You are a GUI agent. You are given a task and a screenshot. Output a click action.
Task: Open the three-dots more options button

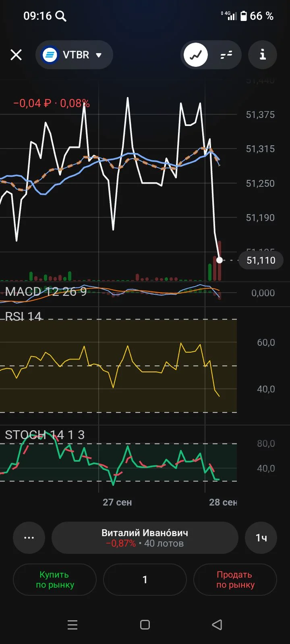point(29,538)
